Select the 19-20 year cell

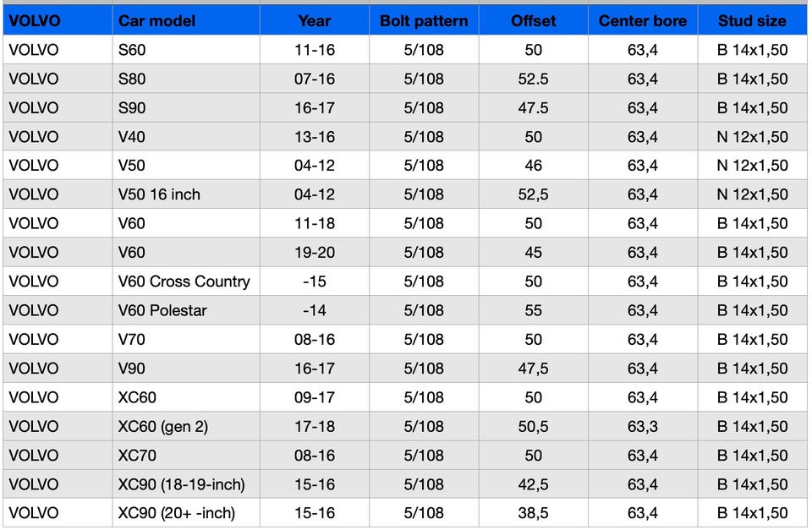point(315,253)
